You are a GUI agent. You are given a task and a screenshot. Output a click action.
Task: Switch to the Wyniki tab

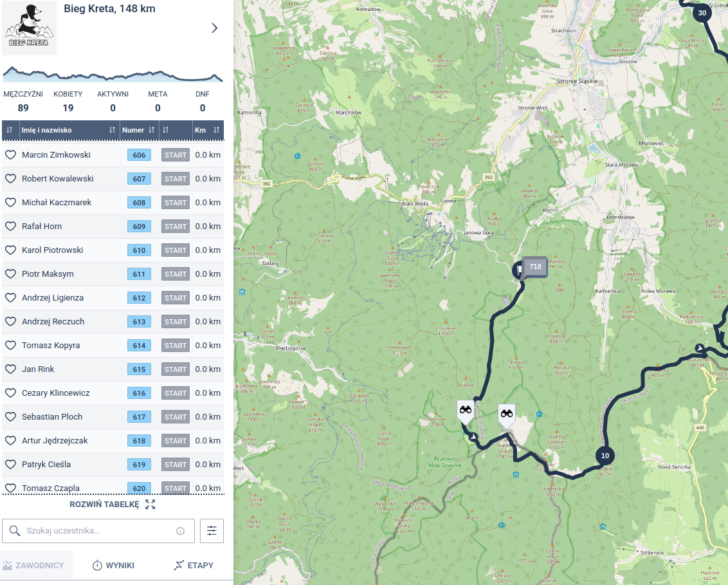(x=113, y=566)
